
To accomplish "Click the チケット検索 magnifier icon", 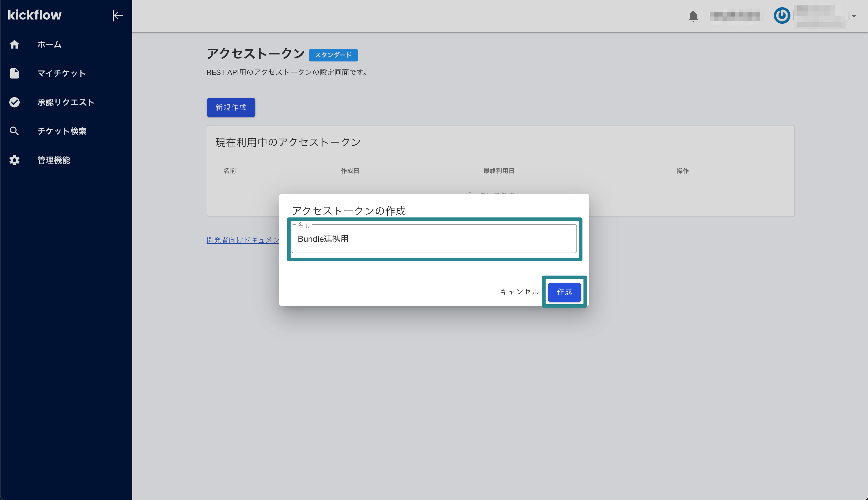I will tap(14, 131).
